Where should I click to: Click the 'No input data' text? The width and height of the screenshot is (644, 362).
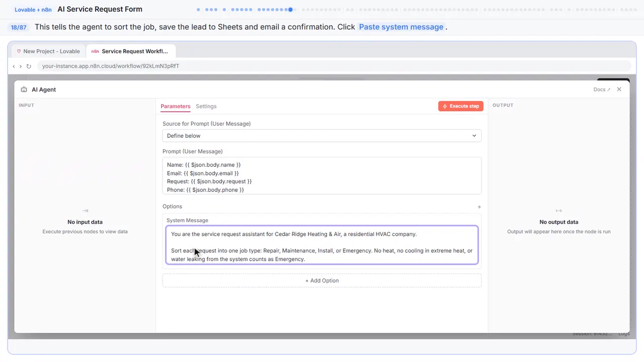(x=85, y=222)
